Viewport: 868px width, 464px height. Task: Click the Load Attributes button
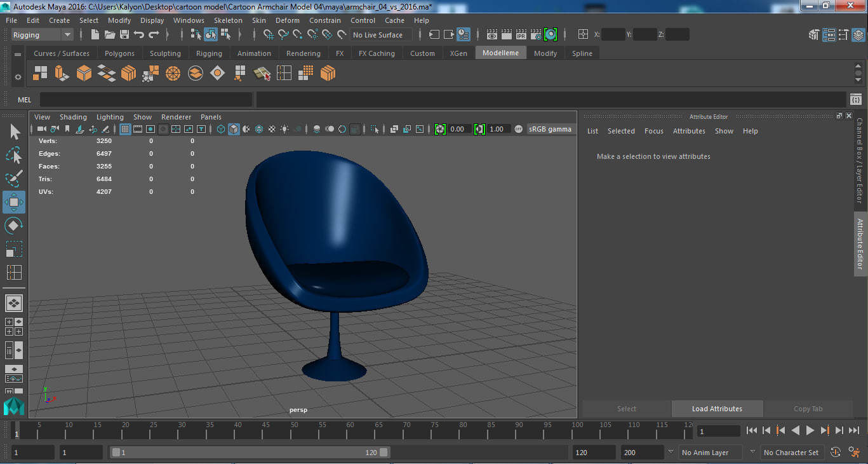coord(717,409)
